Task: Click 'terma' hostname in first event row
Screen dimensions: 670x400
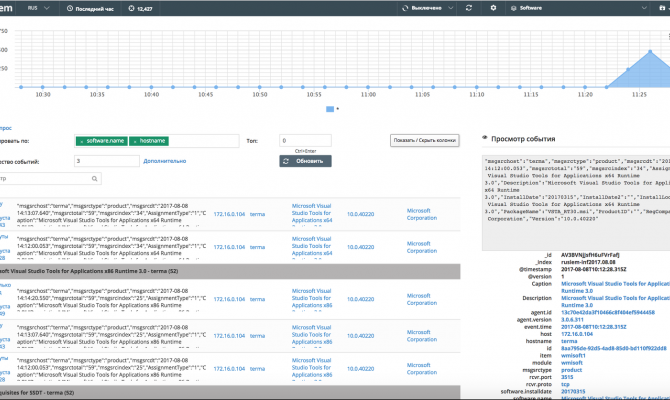Action: [x=257, y=214]
